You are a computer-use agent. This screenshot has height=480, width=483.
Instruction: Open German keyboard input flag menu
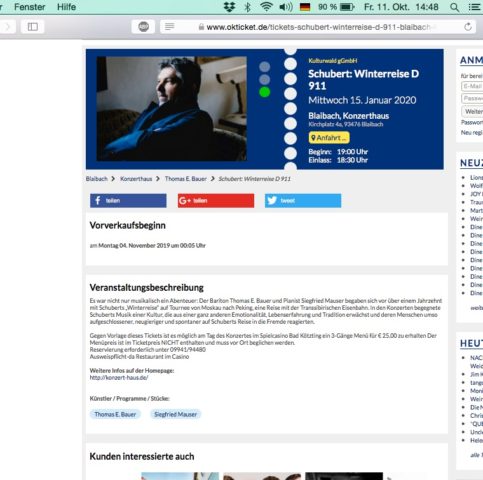pyautogui.click(x=305, y=7)
